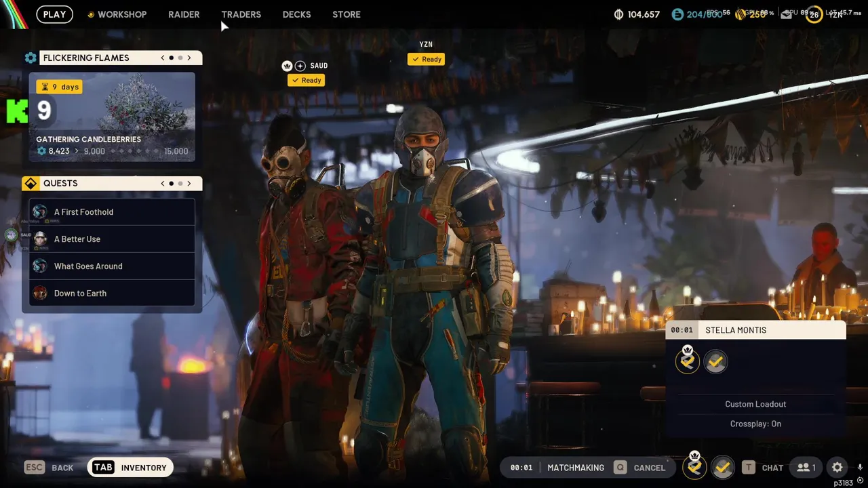
Task: Click the Flickering Flames header title
Action: click(x=86, y=58)
